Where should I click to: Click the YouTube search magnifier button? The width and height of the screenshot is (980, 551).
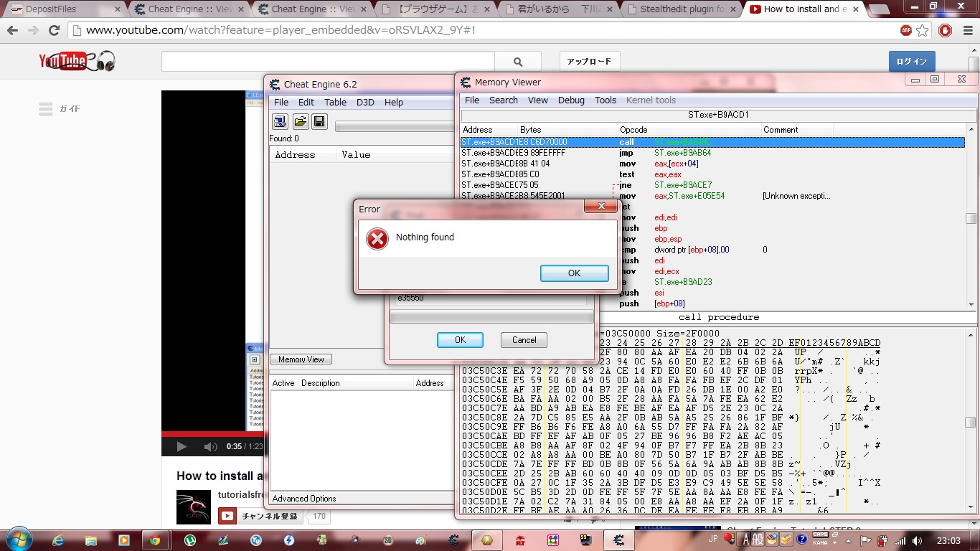[518, 62]
